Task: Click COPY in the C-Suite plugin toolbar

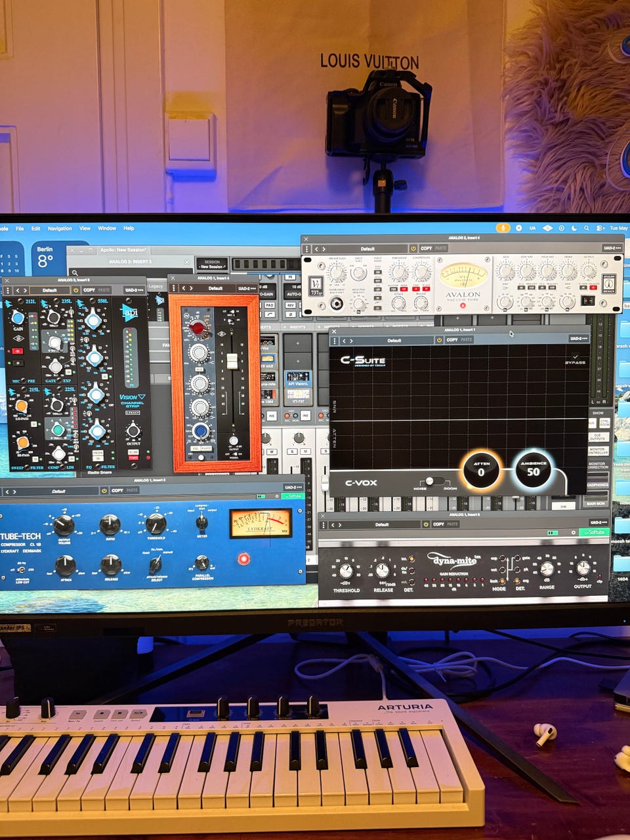Action: click(452, 340)
